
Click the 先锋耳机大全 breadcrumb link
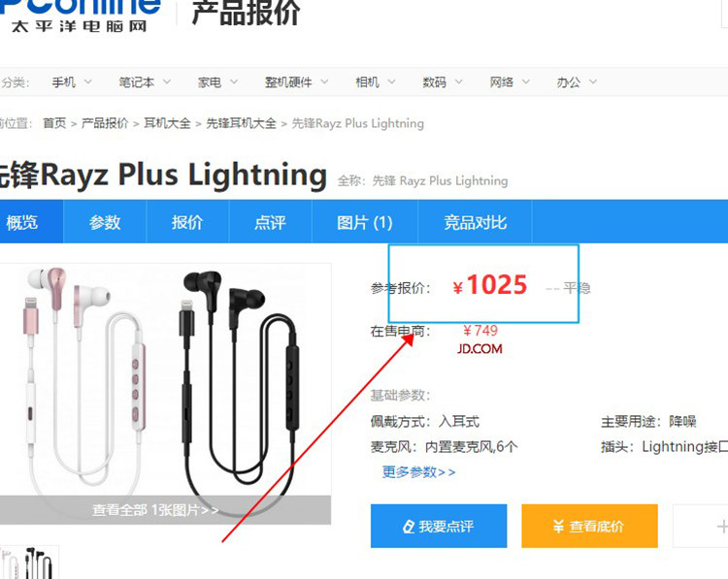[x=241, y=123]
